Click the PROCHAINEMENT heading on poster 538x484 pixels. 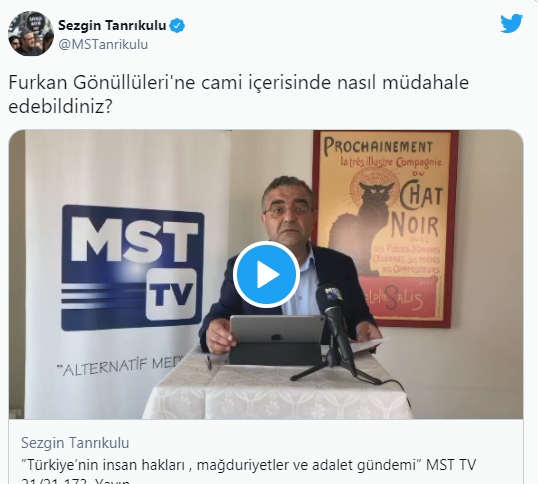[x=378, y=146]
